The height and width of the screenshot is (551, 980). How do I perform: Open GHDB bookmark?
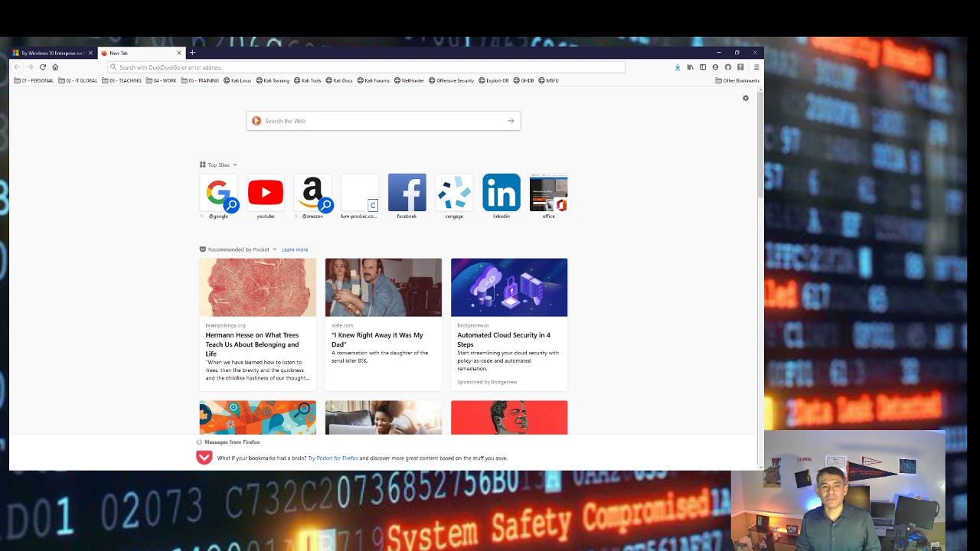coord(524,80)
